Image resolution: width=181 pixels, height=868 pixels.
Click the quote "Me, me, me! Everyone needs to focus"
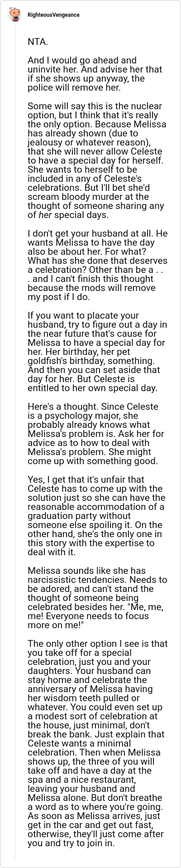[97, 611]
